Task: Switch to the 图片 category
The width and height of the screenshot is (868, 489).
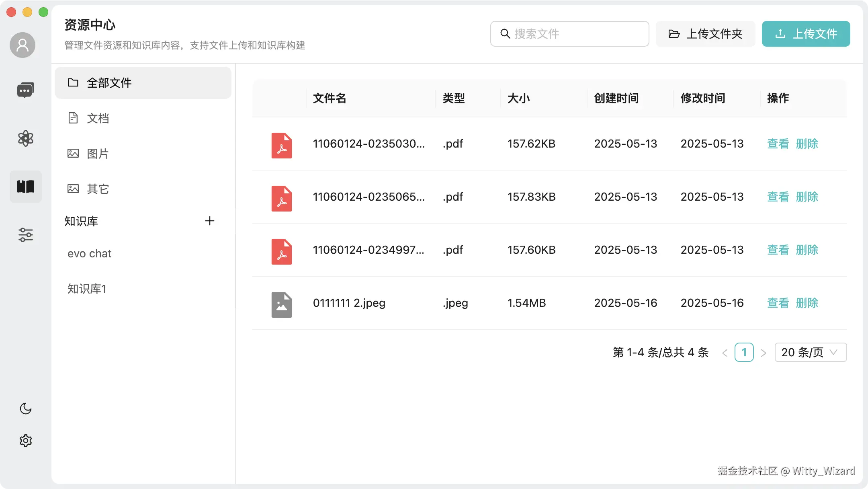Action: coord(97,153)
